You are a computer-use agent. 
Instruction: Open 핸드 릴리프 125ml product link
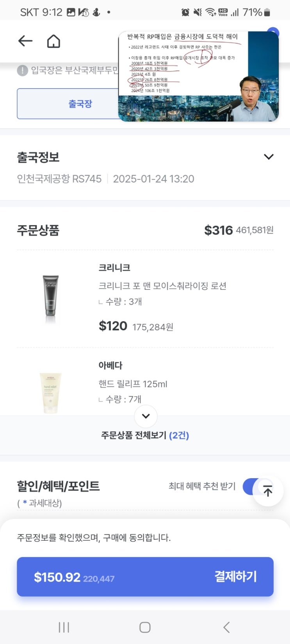(x=133, y=384)
